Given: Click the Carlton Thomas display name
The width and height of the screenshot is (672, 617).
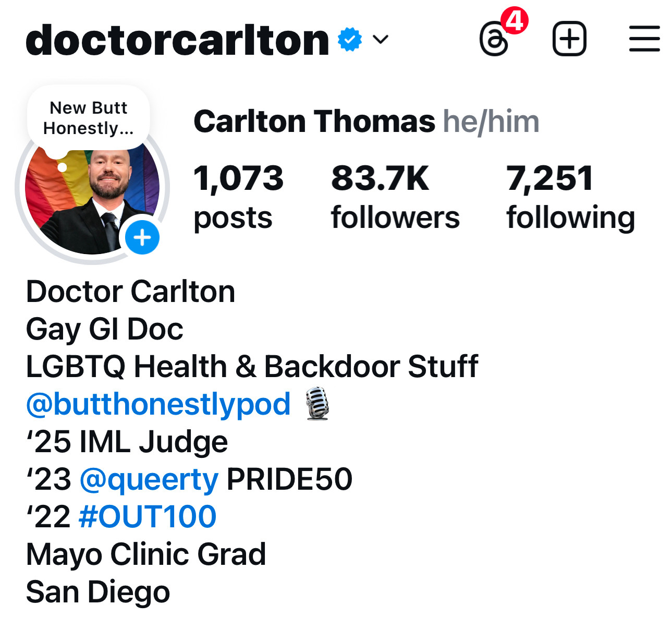Looking at the screenshot, I should 314,122.
